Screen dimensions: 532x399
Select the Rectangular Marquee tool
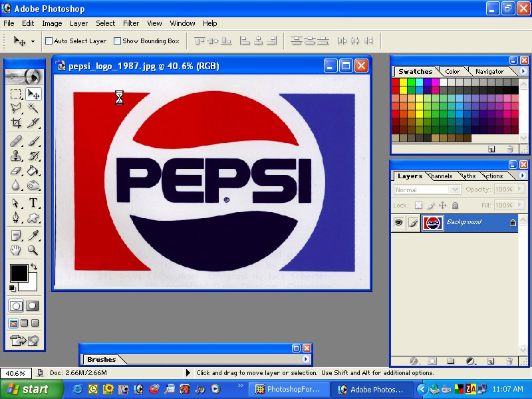pos(15,94)
